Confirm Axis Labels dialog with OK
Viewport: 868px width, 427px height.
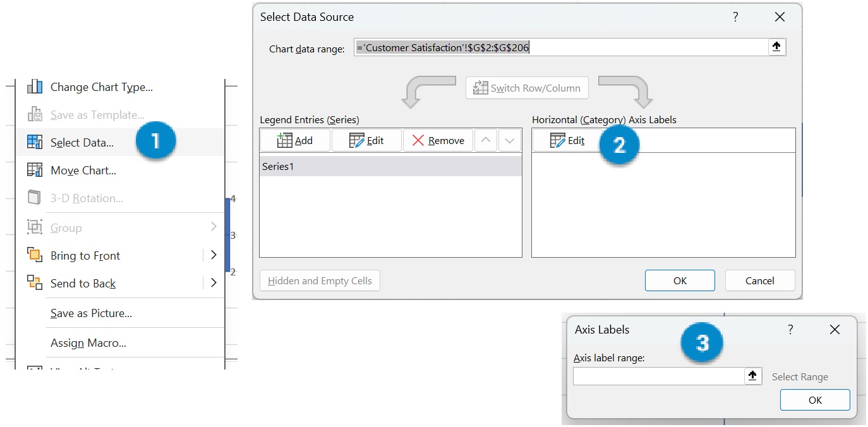(814, 400)
